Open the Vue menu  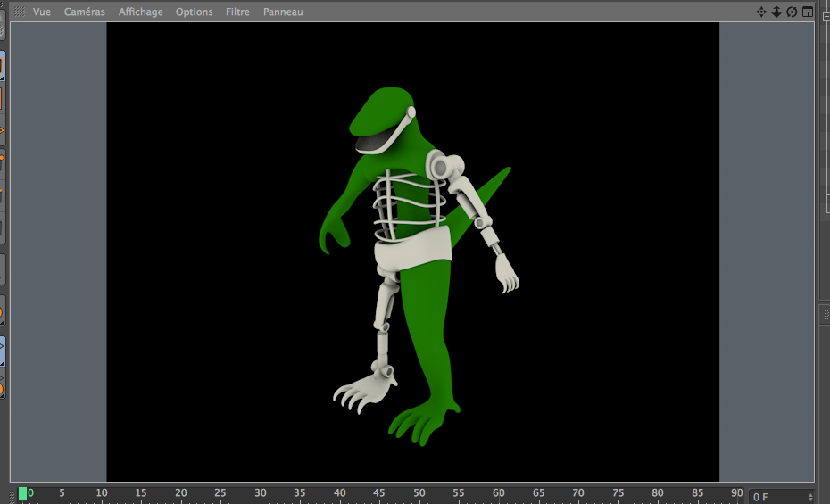tap(42, 12)
